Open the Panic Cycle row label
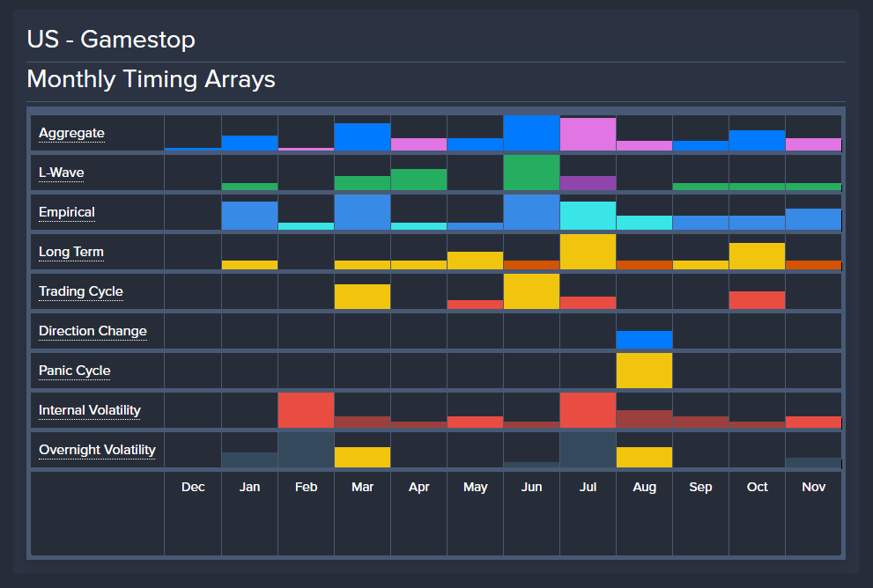873x588 pixels. click(x=75, y=370)
